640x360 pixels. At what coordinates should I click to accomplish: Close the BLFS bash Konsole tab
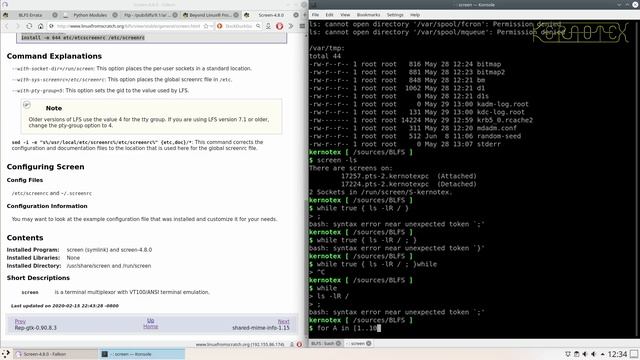[338, 344]
